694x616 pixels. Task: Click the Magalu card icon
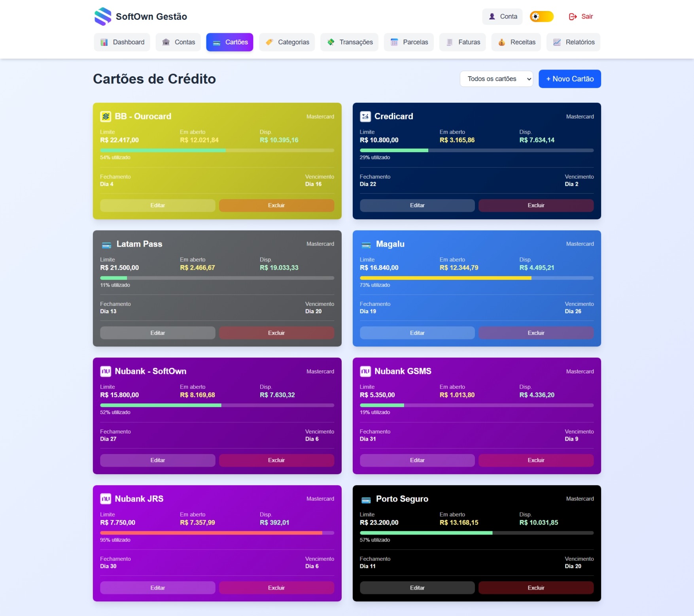click(366, 245)
